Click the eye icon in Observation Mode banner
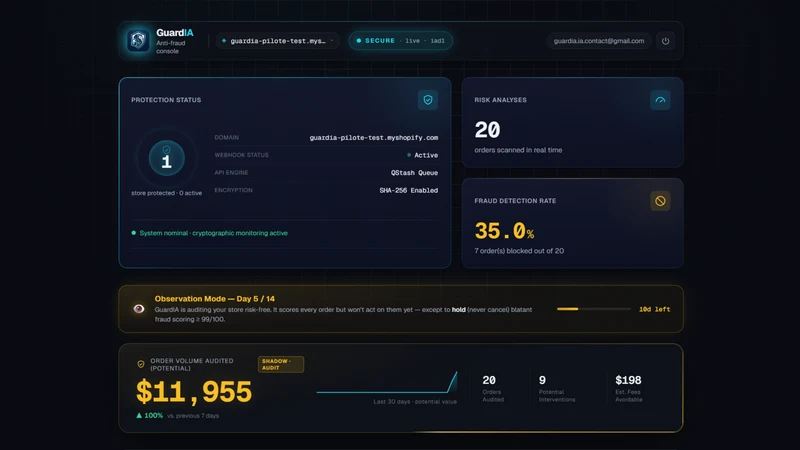The width and height of the screenshot is (800, 450). click(139, 309)
